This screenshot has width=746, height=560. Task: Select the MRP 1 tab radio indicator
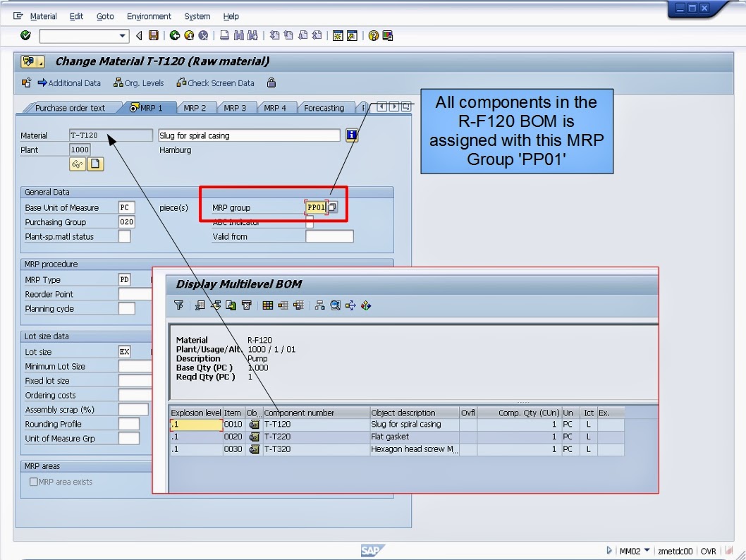(x=134, y=107)
